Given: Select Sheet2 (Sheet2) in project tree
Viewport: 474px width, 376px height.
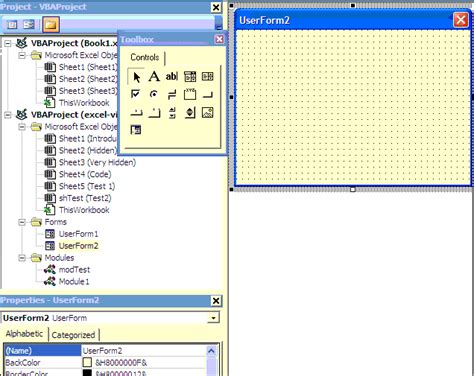Looking at the screenshot, I should pyautogui.click(x=88, y=79).
